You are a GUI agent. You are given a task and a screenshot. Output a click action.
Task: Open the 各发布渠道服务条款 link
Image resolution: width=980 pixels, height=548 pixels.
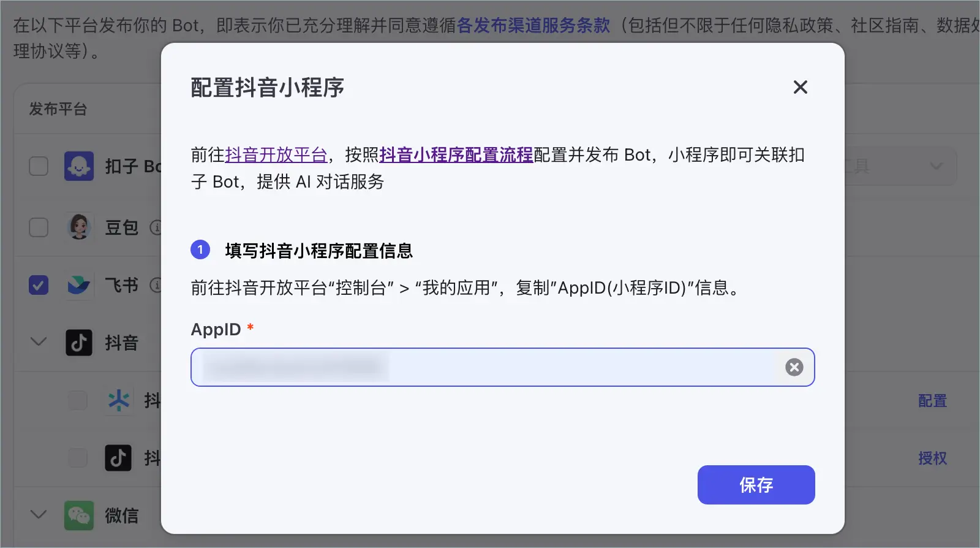(533, 25)
